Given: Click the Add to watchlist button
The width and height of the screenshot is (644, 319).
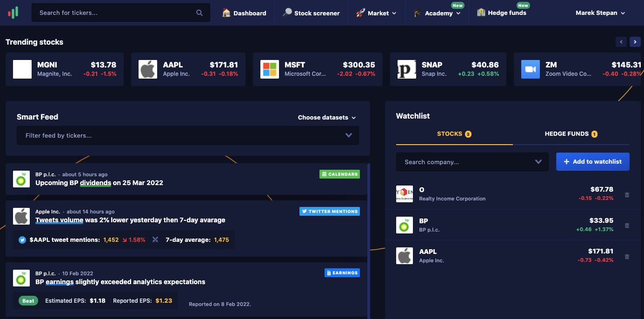Looking at the screenshot, I should pyautogui.click(x=593, y=161).
